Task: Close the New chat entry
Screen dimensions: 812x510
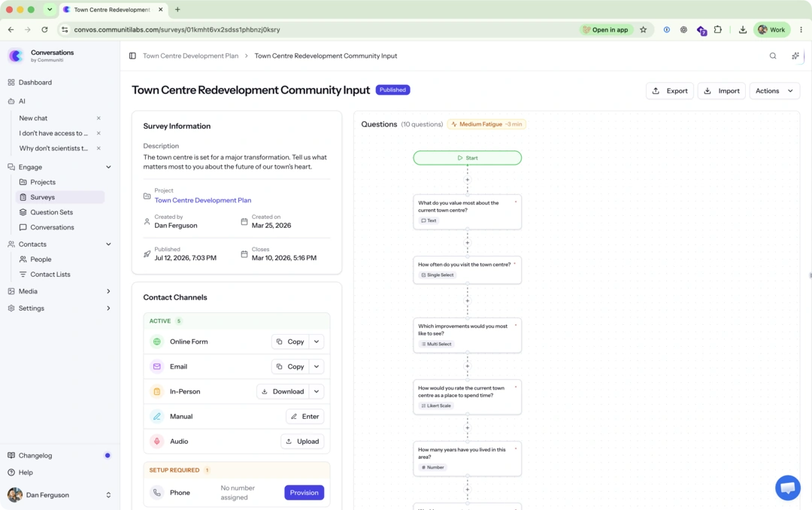Action: point(98,118)
